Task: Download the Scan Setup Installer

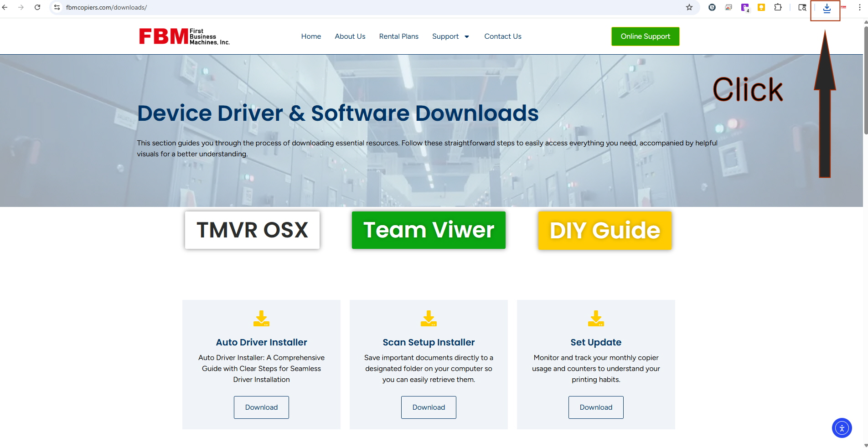Action: [429, 407]
